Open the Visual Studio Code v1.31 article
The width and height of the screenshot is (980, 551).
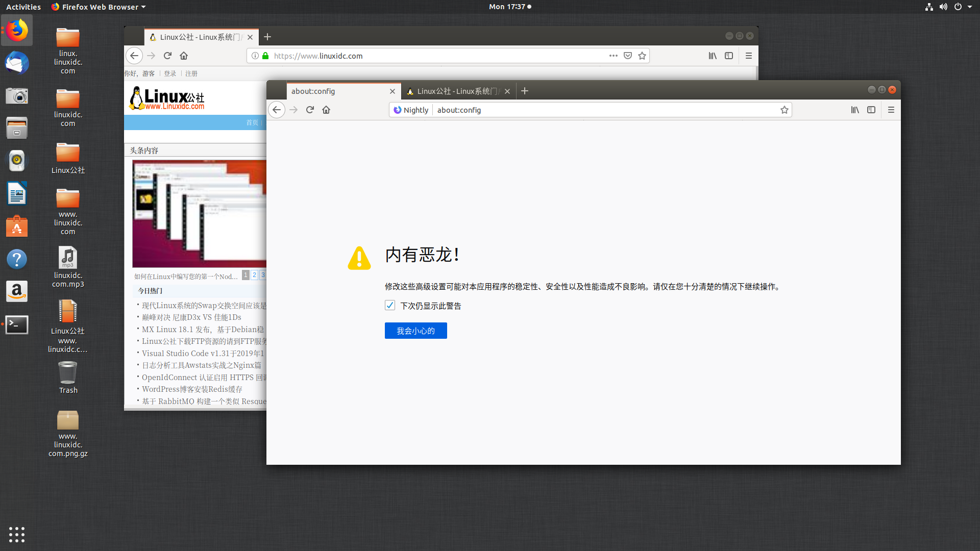tap(203, 353)
